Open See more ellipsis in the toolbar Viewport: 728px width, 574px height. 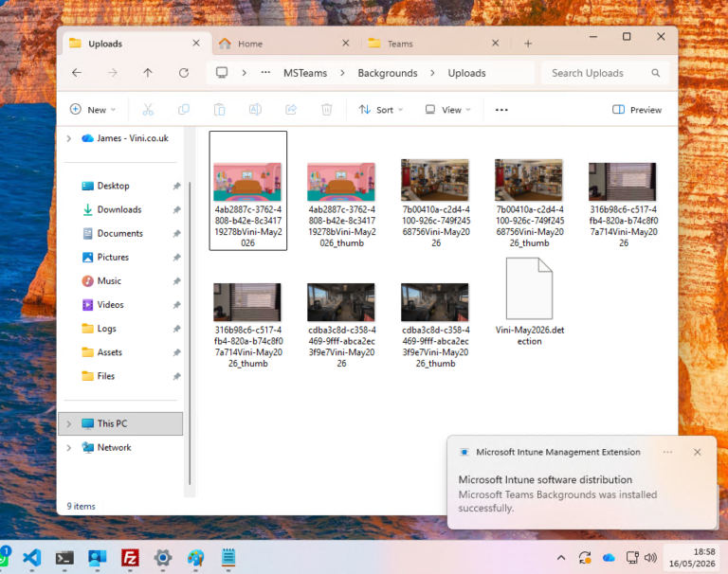[501, 110]
